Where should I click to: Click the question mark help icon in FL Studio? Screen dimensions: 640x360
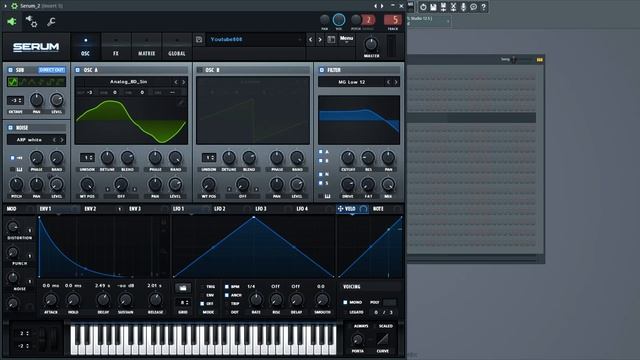pyautogui.click(x=484, y=7)
